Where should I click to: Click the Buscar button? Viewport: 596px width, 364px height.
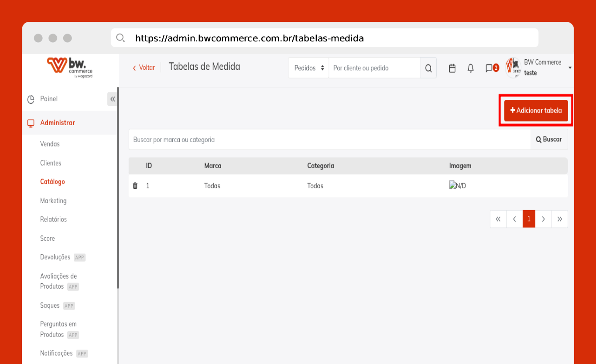[549, 139]
